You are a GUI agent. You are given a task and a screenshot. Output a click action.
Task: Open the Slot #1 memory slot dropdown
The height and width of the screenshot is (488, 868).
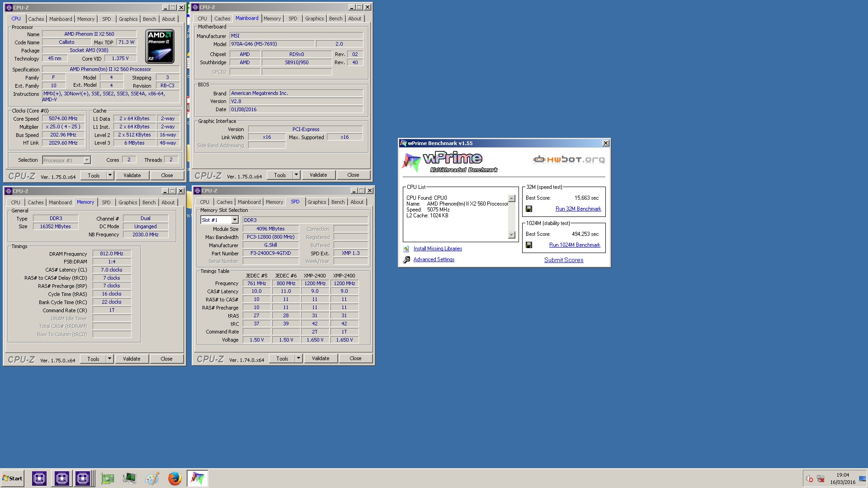pyautogui.click(x=235, y=220)
